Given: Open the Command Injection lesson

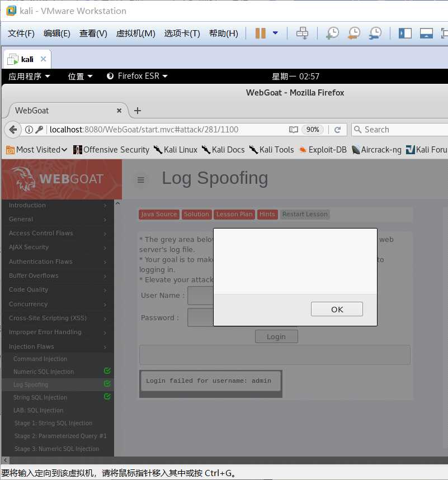Looking at the screenshot, I should pos(40,359).
